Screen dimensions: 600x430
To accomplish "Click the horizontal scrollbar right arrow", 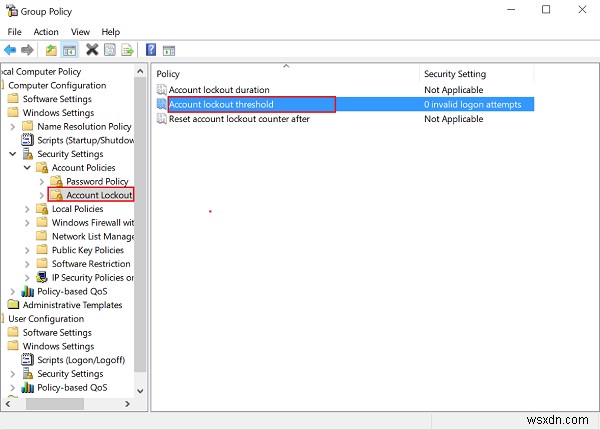I will pos(127,404).
